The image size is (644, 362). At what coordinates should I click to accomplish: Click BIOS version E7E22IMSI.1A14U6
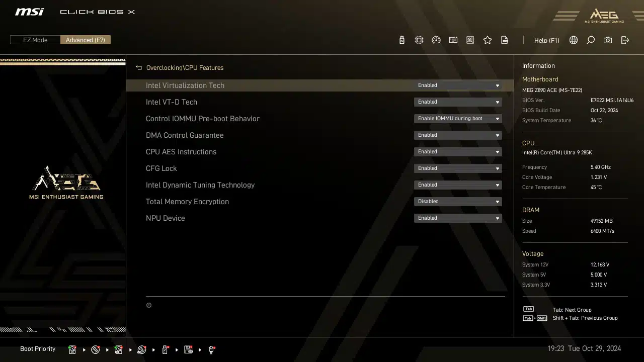click(x=612, y=101)
